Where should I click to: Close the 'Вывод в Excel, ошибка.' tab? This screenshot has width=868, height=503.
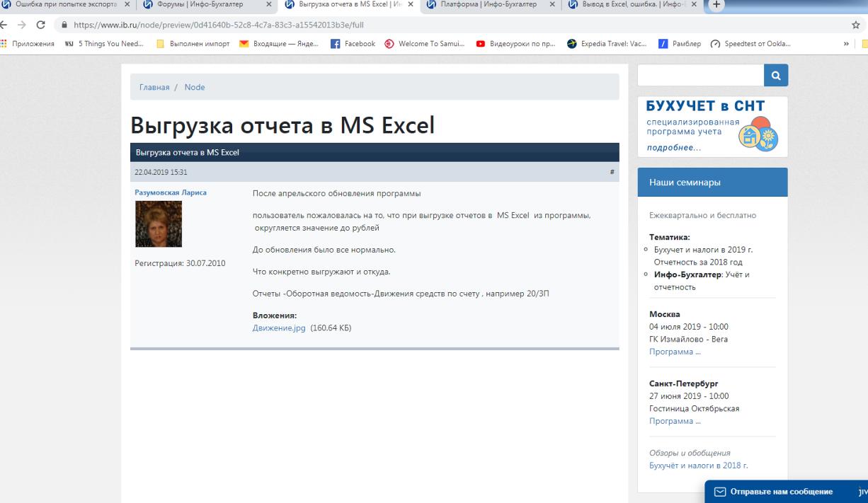(x=694, y=5)
